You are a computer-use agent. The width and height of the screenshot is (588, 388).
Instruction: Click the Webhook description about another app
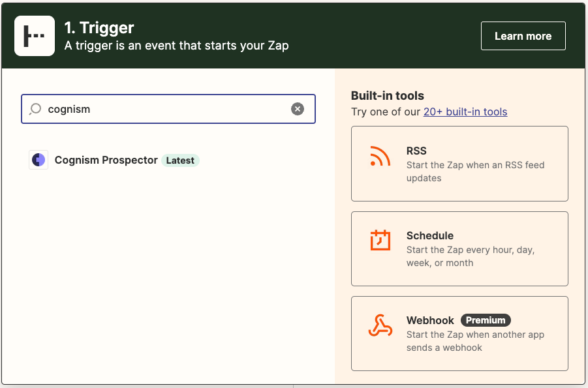tap(474, 341)
